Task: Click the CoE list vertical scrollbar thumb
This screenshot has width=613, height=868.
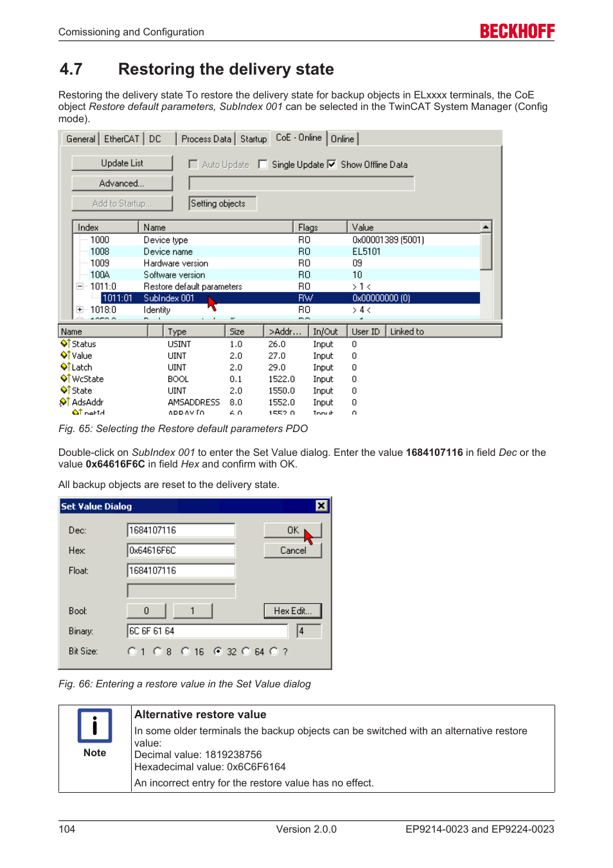Action: point(486,251)
